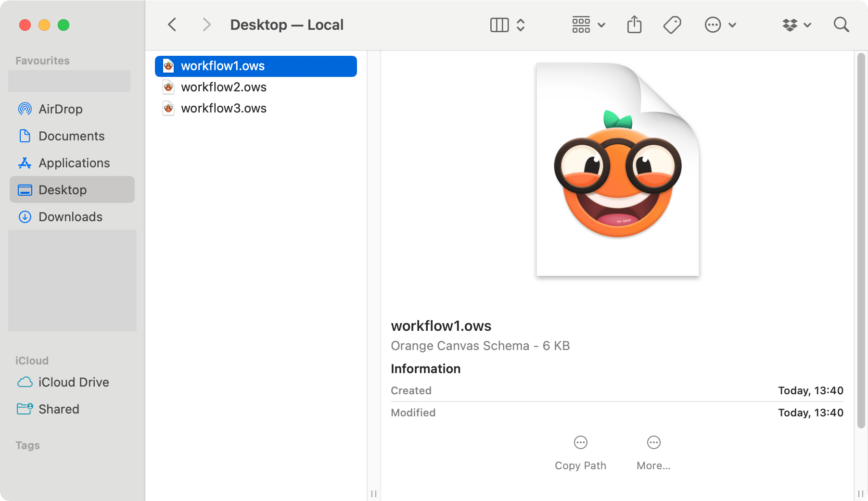This screenshot has width=868, height=501.
Task: Start a search with the magnifying glass icon
Action: pyautogui.click(x=841, y=24)
